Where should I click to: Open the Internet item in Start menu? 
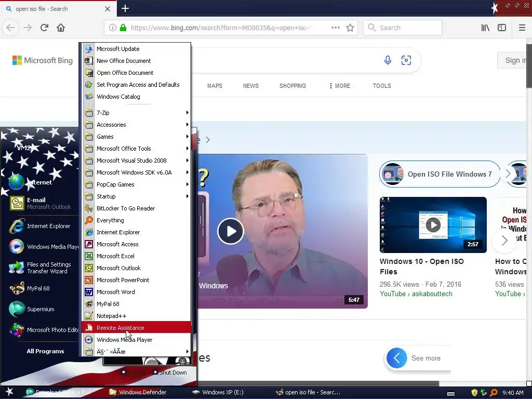[39, 182]
